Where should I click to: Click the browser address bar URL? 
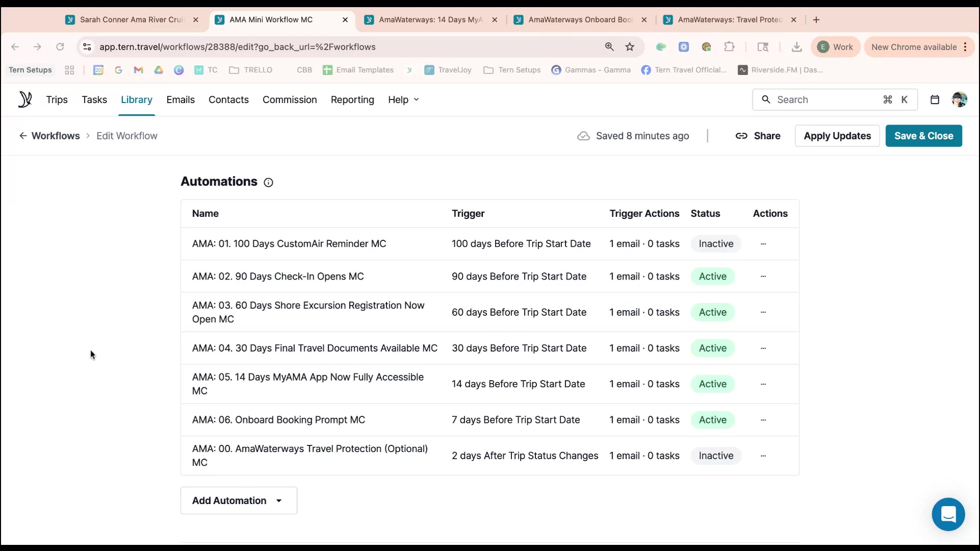[x=237, y=47]
